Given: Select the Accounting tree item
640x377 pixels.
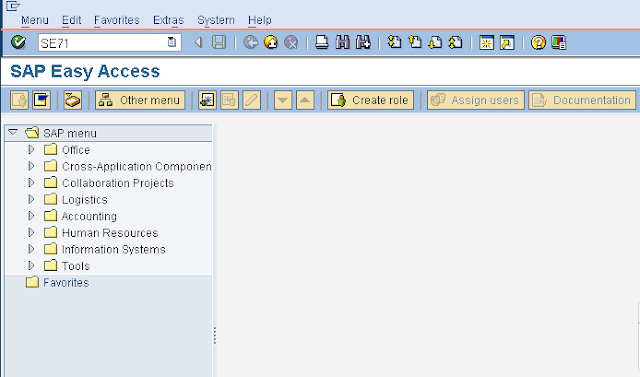Looking at the screenshot, I should click(89, 216).
